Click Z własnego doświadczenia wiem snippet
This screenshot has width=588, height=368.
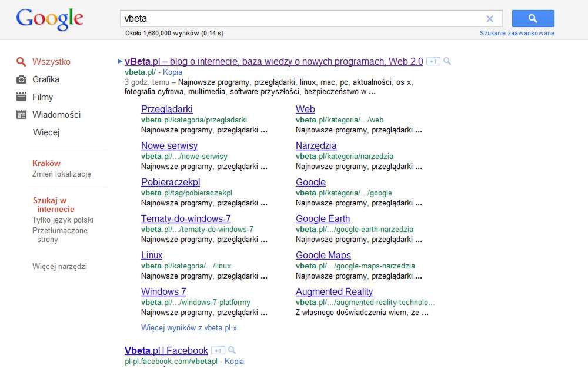click(x=362, y=313)
